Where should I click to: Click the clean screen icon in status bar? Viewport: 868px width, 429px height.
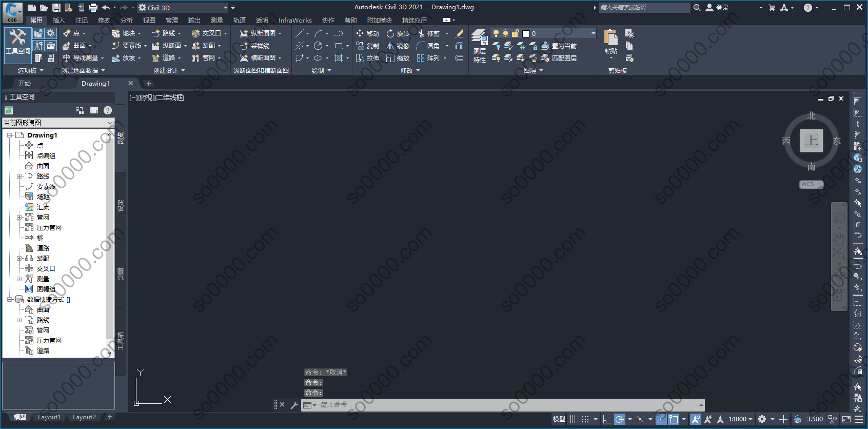[846, 419]
